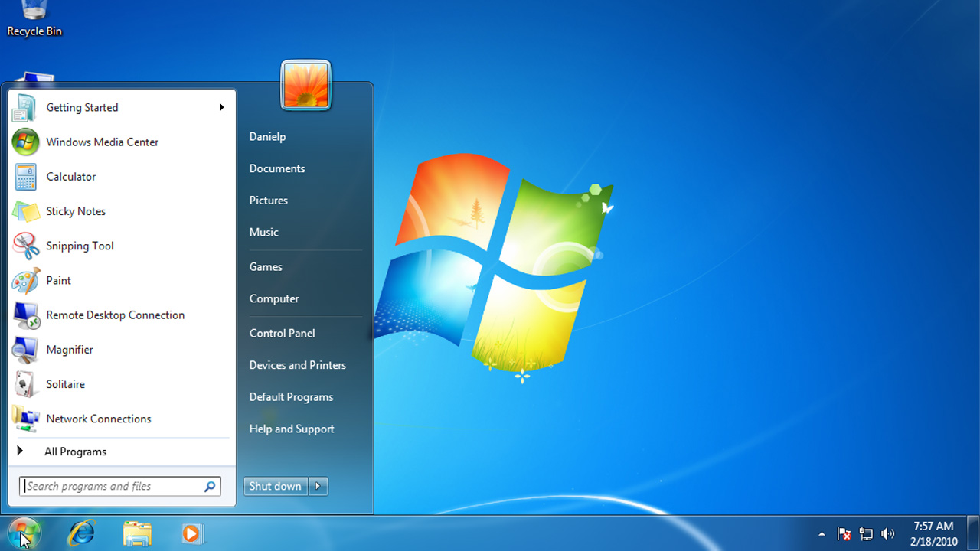Open the Shut down options arrow
The width and height of the screenshot is (980, 551).
318,486
